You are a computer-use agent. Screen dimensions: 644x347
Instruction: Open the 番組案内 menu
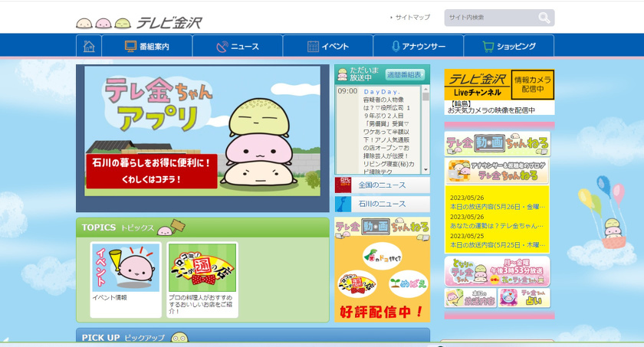[x=146, y=46]
